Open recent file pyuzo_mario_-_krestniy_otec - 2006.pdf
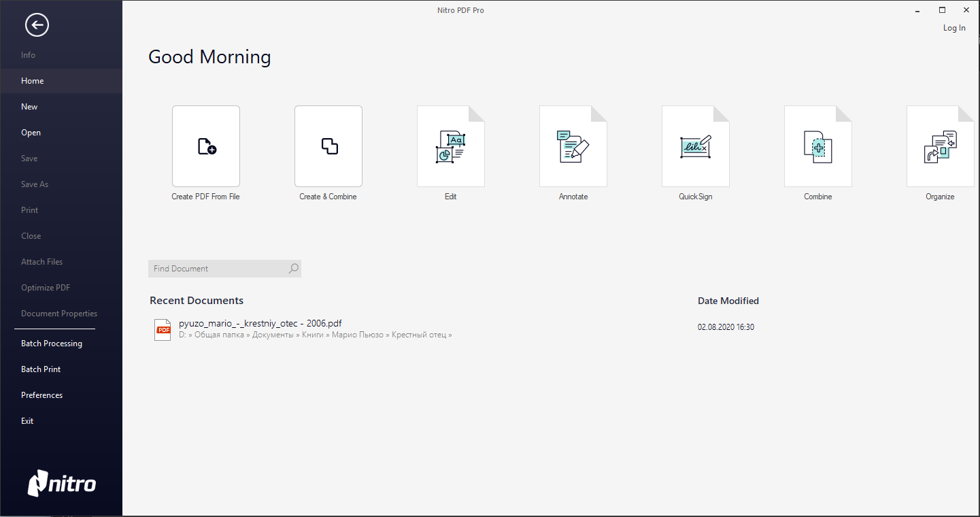 (260, 324)
